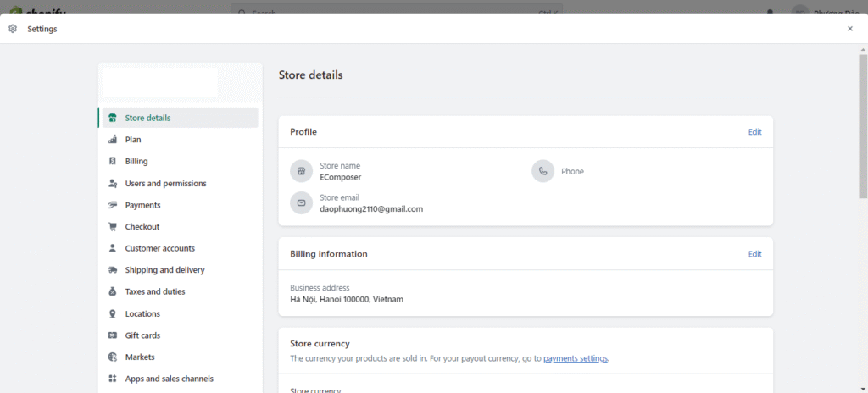
Task: Click the Plan chart icon in sidebar
Action: coord(113,140)
